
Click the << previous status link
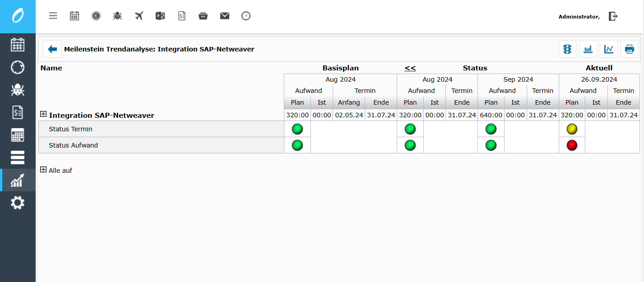point(410,68)
